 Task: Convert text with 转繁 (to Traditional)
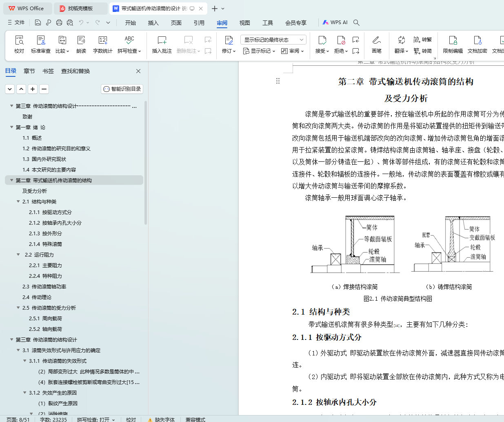pyautogui.click(x=423, y=40)
